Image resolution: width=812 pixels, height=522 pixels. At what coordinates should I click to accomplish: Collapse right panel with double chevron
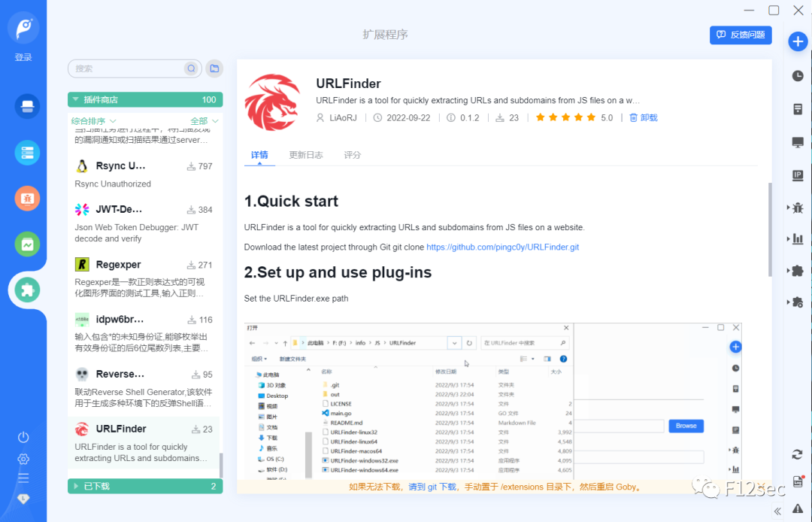tap(777, 511)
